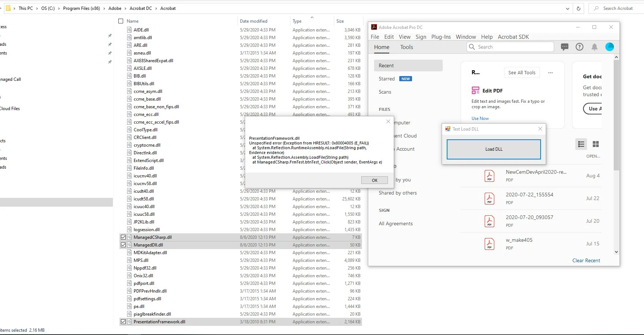Open Acrobat View menu
The height and width of the screenshot is (335, 644).
click(404, 37)
